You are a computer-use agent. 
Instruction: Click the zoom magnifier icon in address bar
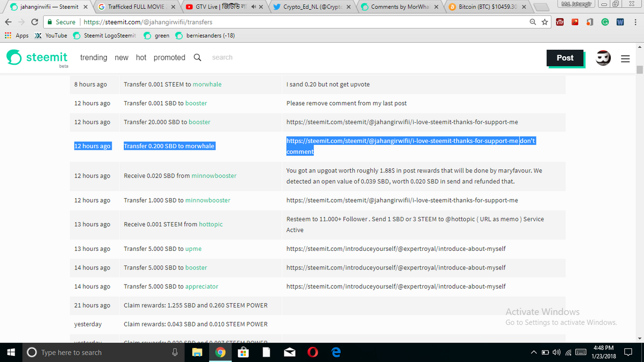point(533,22)
